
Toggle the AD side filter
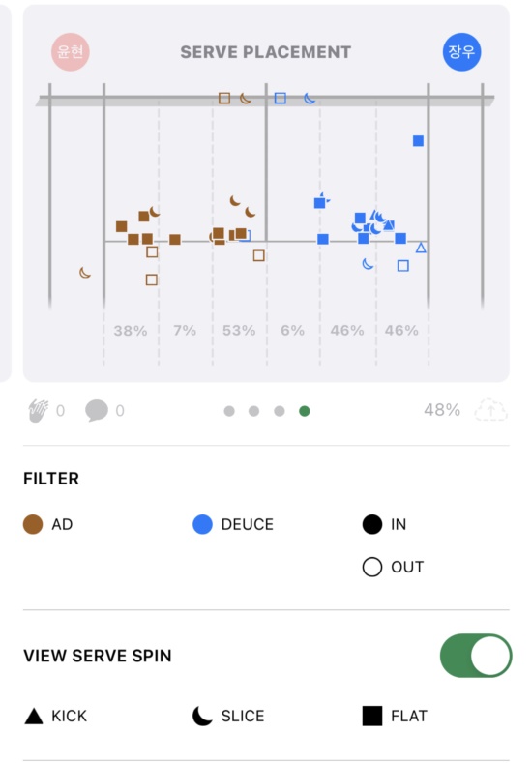pos(47,524)
